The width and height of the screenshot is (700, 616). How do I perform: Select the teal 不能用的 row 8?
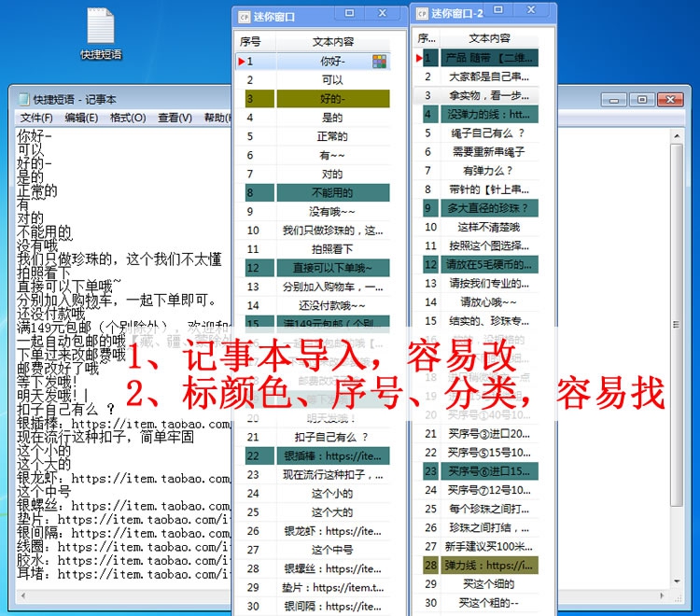pyautogui.click(x=332, y=193)
